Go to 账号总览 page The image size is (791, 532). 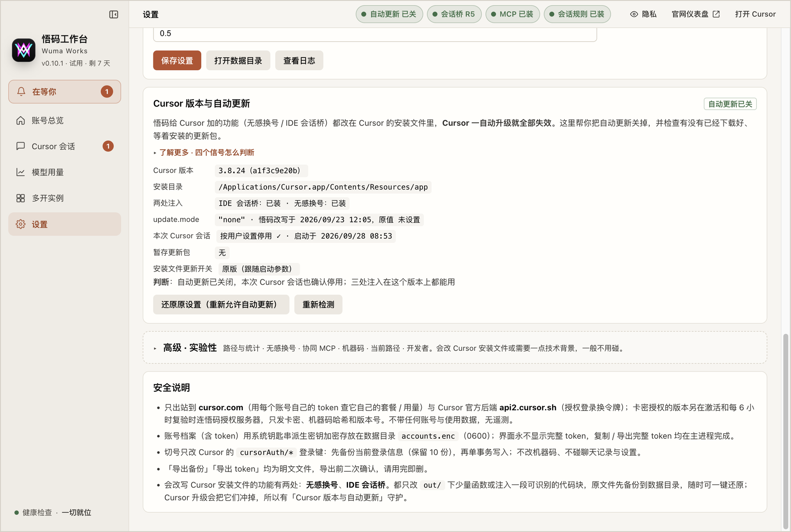pyautogui.click(x=64, y=120)
